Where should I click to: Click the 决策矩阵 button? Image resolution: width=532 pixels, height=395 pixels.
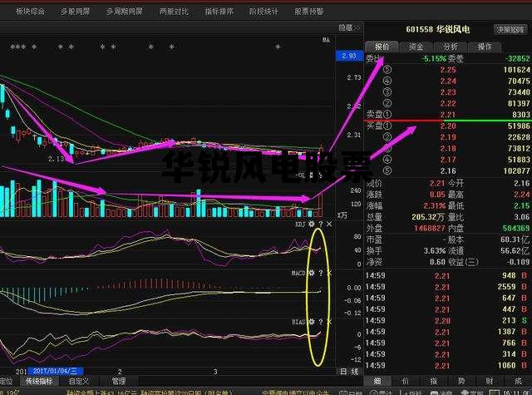click(510, 30)
